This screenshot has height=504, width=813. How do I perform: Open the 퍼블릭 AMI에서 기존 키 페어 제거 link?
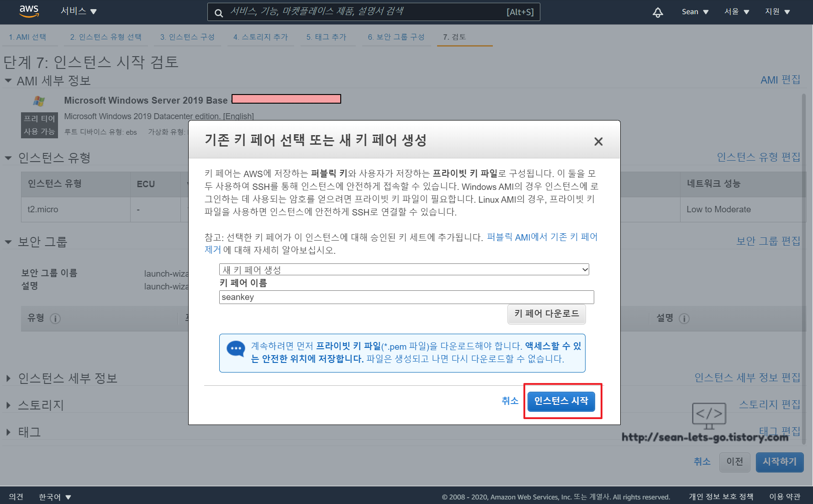[x=542, y=237]
